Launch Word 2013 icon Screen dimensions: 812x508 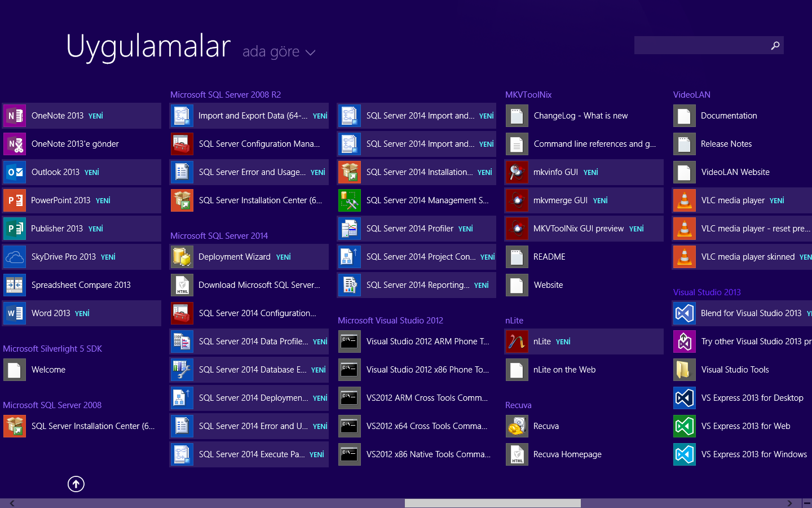click(15, 313)
